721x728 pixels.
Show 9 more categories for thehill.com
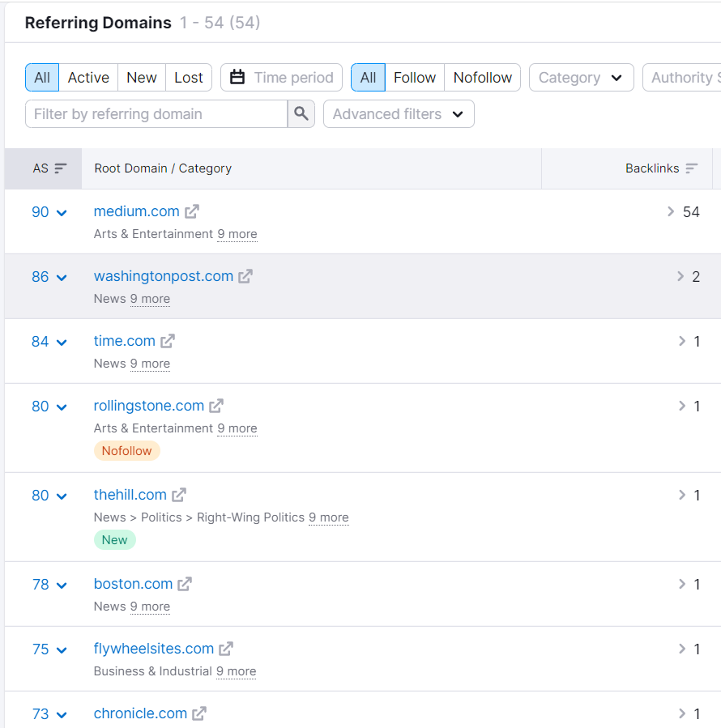[329, 517]
